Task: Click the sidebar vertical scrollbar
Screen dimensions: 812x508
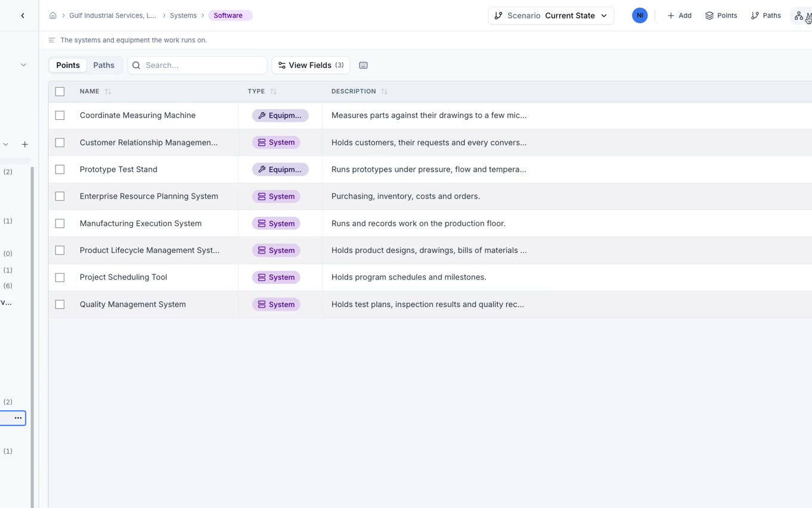Action: pos(32,337)
